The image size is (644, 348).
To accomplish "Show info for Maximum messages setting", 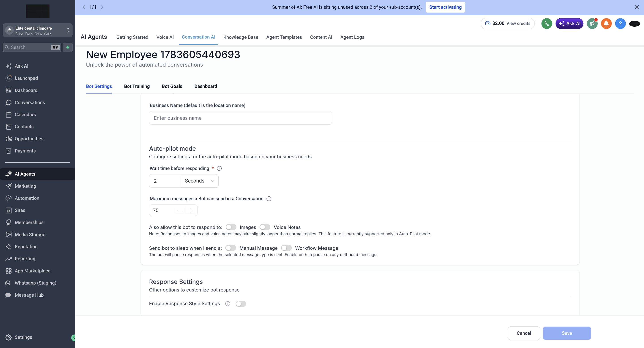I will [269, 199].
